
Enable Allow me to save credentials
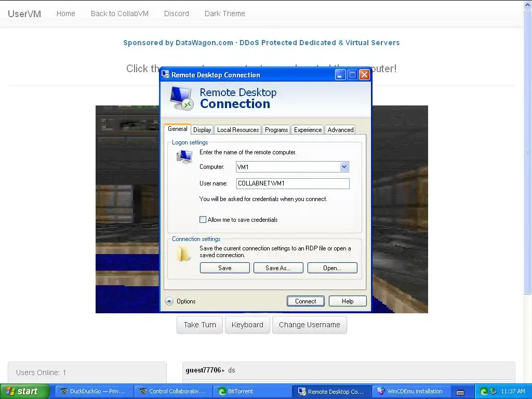tap(203, 220)
